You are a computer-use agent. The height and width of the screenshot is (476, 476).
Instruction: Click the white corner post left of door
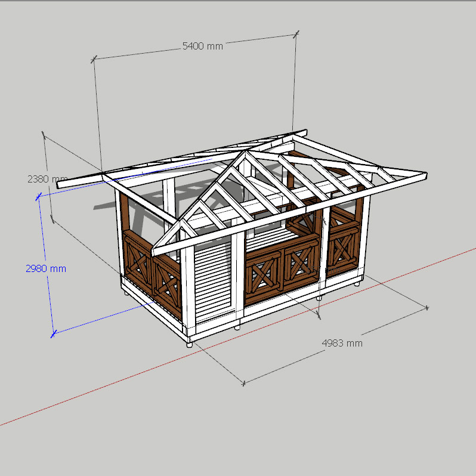[188, 292]
